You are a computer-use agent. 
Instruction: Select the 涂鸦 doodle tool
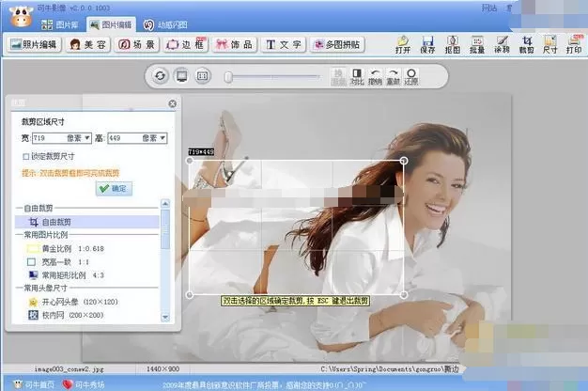pyautogui.click(x=502, y=45)
